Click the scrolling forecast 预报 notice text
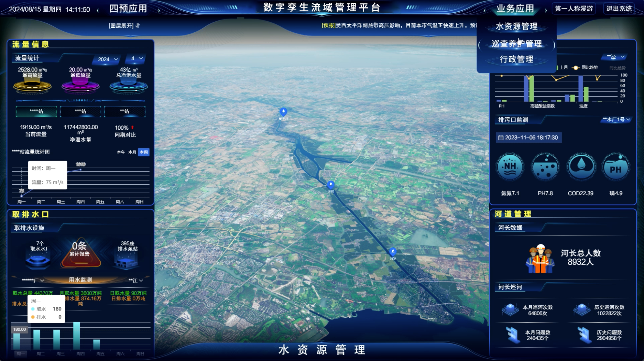Image resolution: width=644 pixels, height=361 pixels. (399, 25)
